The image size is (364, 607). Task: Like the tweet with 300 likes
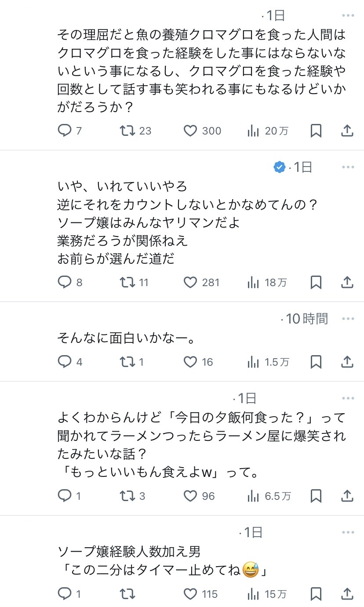click(x=190, y=131)
